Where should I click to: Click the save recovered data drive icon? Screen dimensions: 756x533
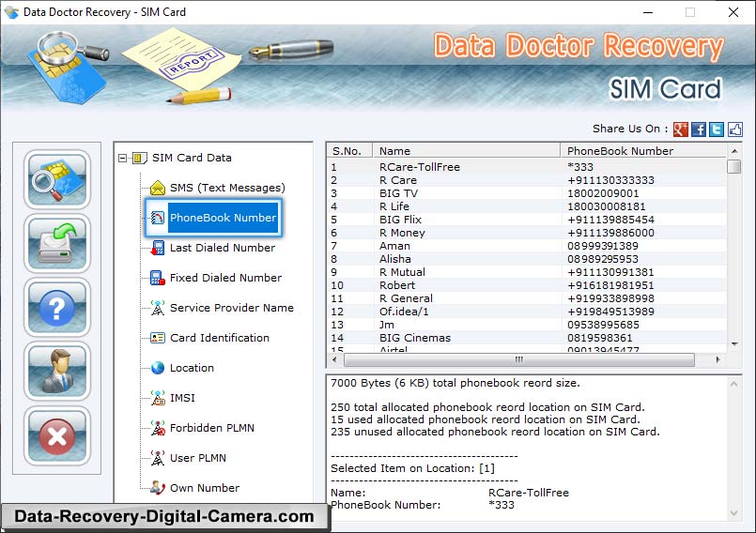tap(57, 243)
